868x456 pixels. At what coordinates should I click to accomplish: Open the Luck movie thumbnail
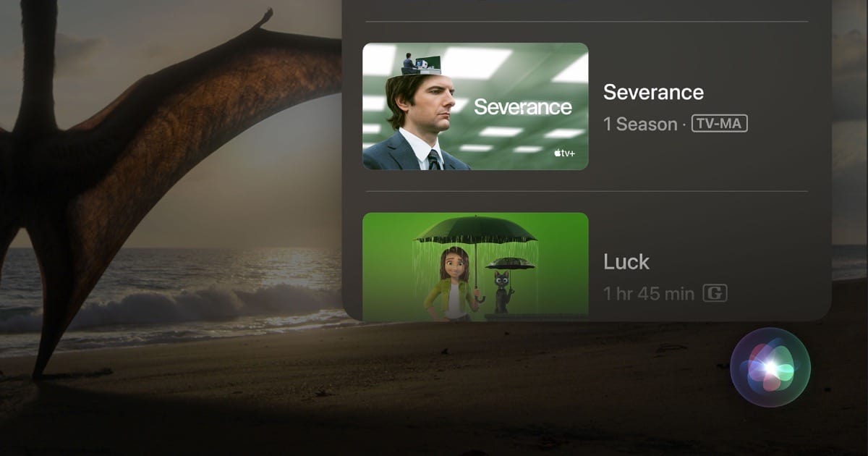tap(475, 266)
